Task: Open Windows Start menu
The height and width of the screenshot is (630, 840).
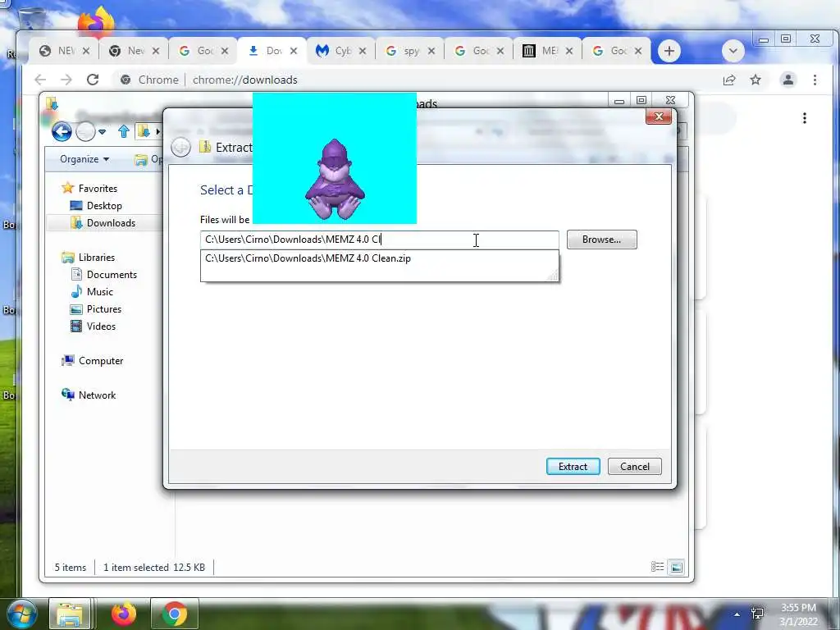Action: (22, 614)
